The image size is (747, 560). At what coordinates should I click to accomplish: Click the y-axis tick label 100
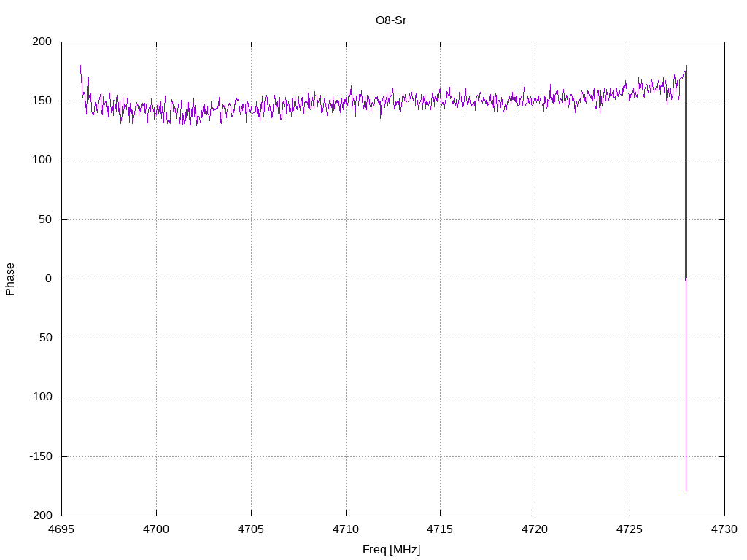coord(42,160)
